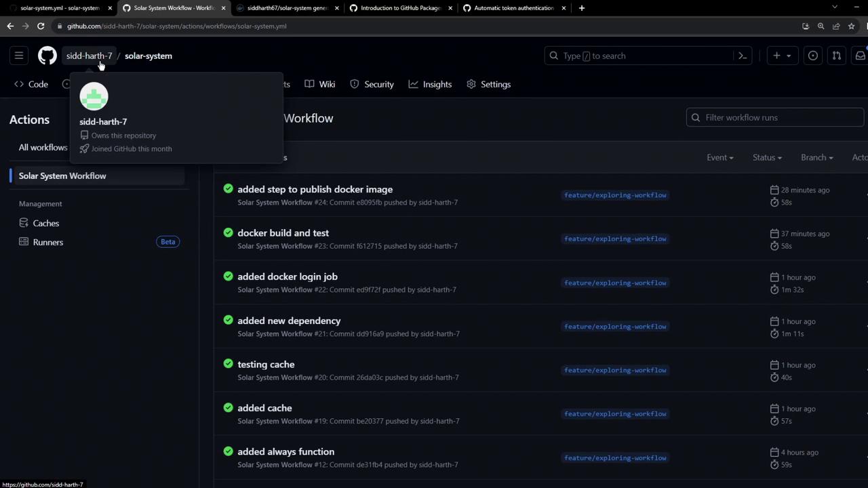Click sidd-harth-7 owner link in breadcrumb
Image resolution: width=868 pixels, height=488 pixels.
(89, 56)
